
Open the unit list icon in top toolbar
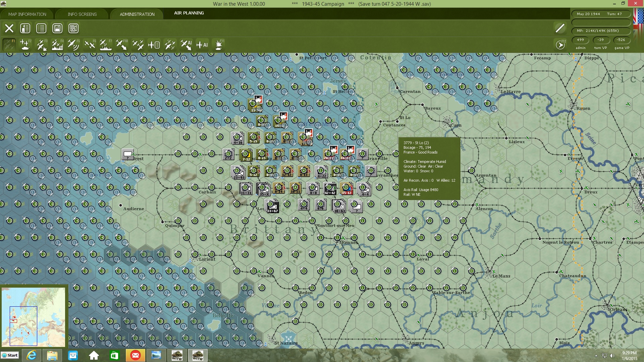coord(41,28)
